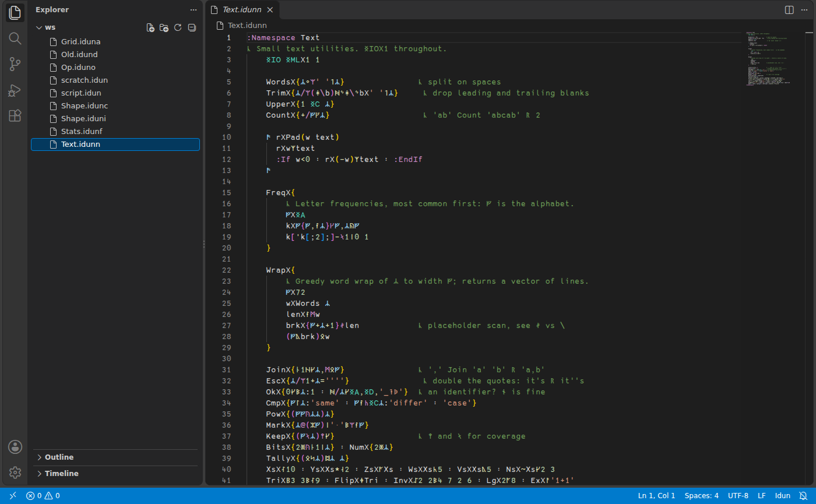The height and width of the screenshot is (504, 816).
Task: Open Grid.iduna file
Action: click(115, 42)
